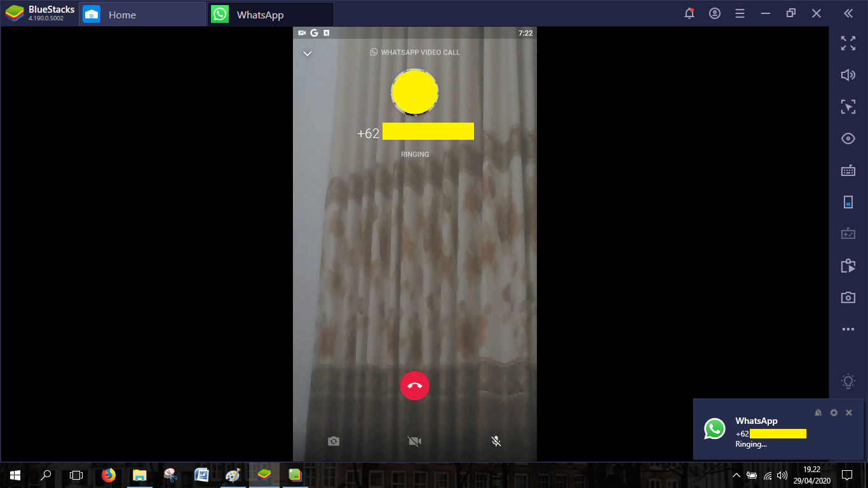Click the "WHATSAPP VIDEO CALL" label
Screen dimensions: 868x488
[x=420, y=52]
